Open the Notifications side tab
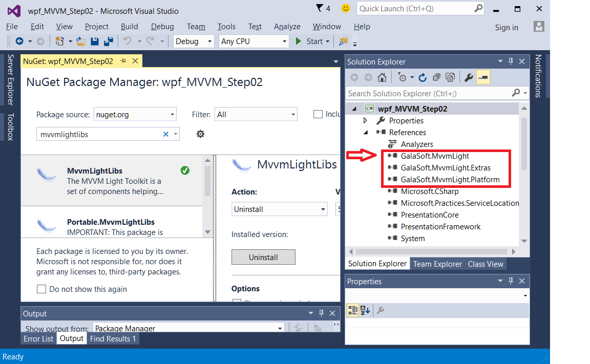590x364 pixels. [538, 76]
